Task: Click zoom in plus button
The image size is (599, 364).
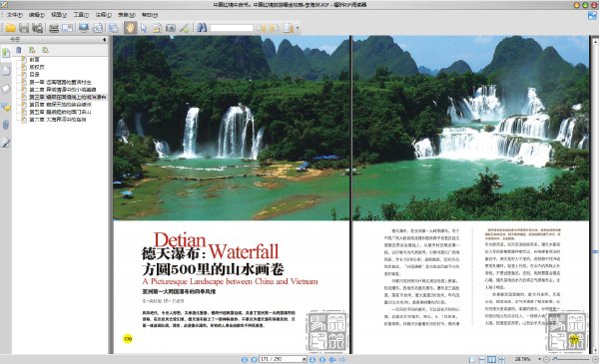Action: (595, 359)
